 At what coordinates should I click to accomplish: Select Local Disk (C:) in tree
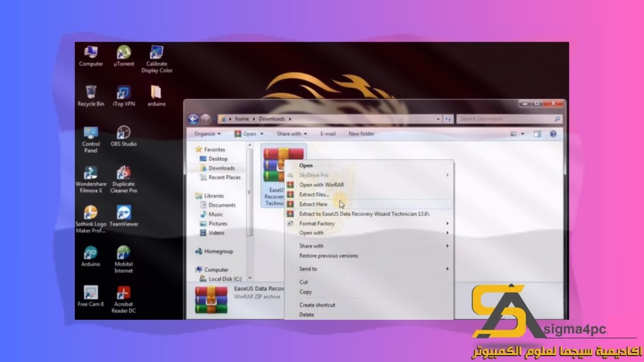(225, 279)
